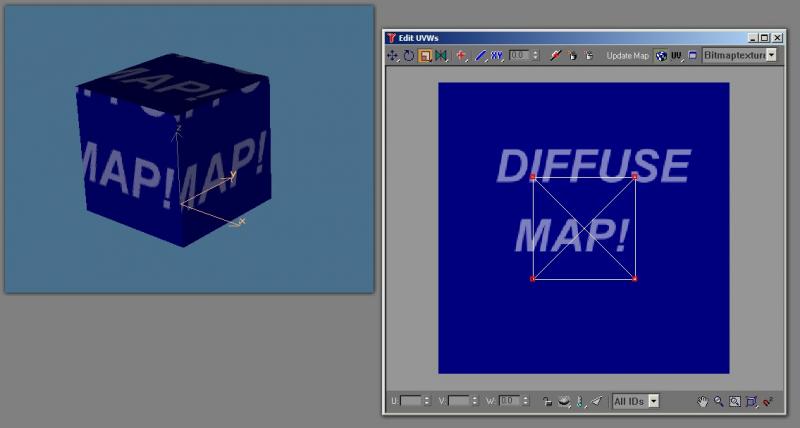Screen dimensions: 800x428
Task: Click the Weld Selected icon
Action: click(x=589, y=56)
